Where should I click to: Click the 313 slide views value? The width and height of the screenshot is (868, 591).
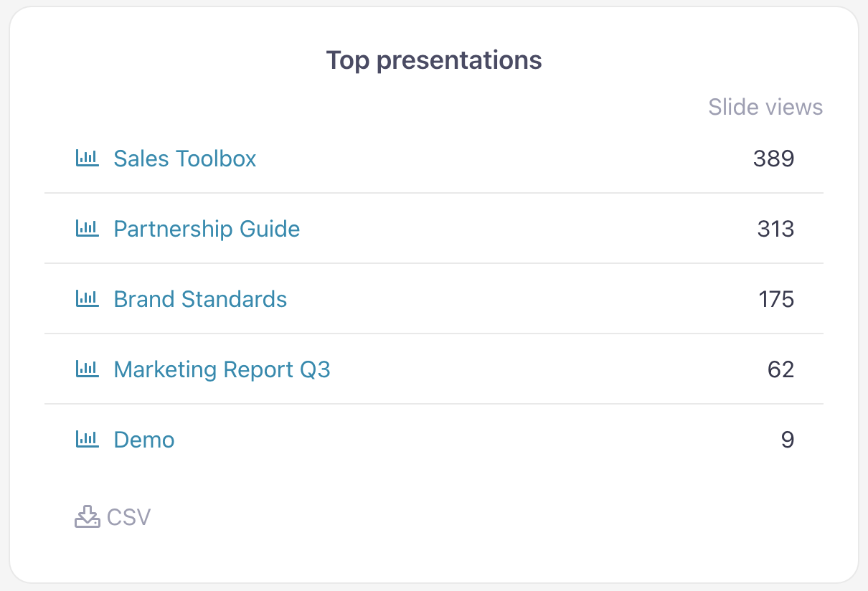click(x=775, y=229)
